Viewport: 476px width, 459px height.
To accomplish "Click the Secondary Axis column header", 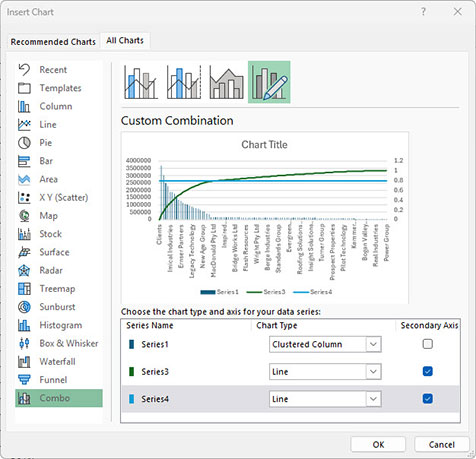I will (429, 325).
